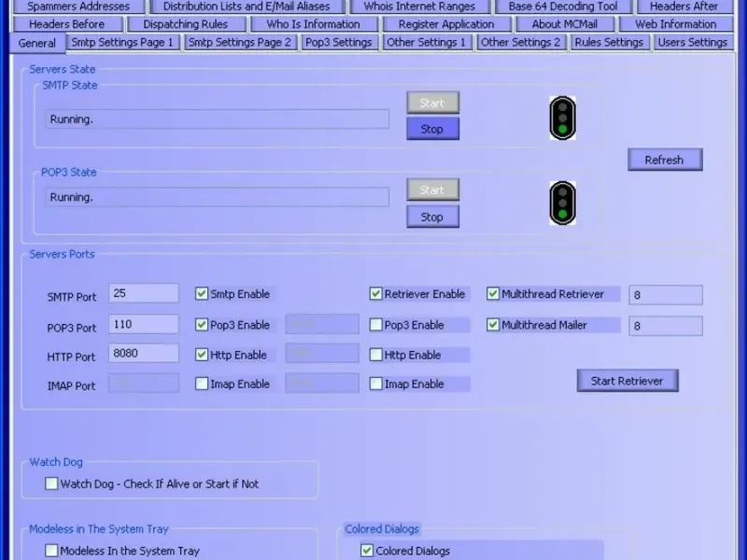Uncheck Pop3 Enable next to POP3 Port 110
The width and height of the screenshot is (747, 560).
[x=202, y=325]
